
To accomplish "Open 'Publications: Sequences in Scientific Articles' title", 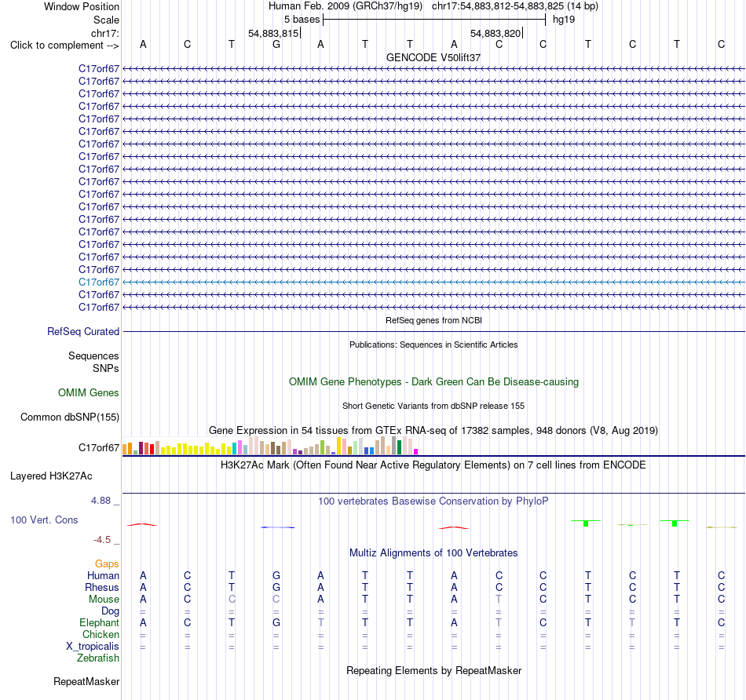I will point(433,345).
